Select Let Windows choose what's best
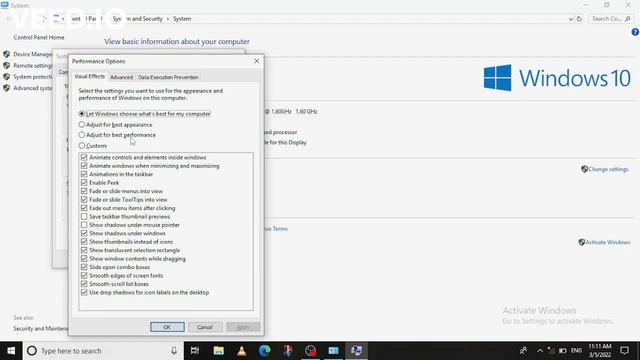Screen dimensions: 640x360 pyautogui.click(x=82, y=114)
